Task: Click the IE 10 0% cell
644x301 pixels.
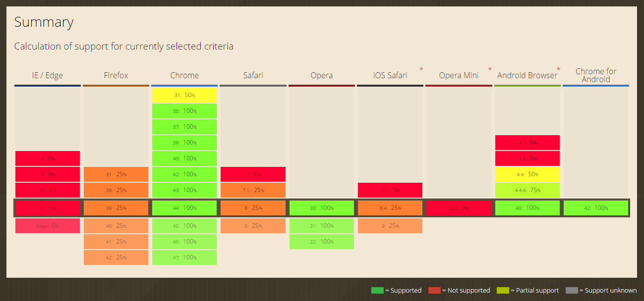Action: tap(48, 190)
